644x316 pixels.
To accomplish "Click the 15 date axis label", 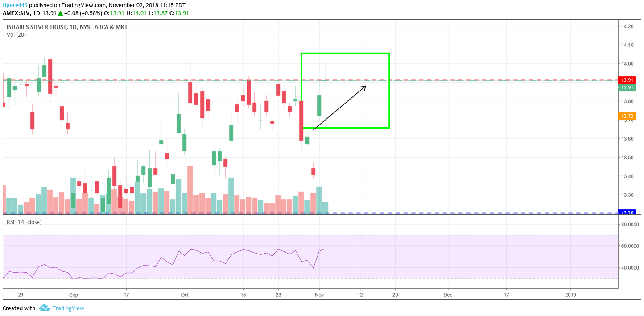I will (243, 295).
